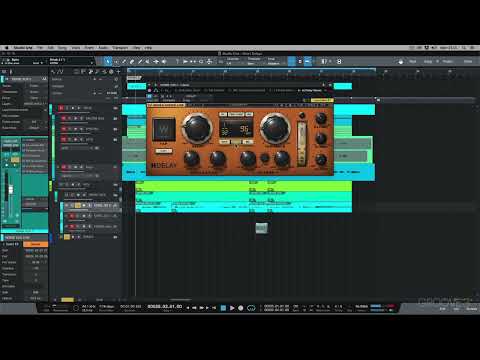The height and width of the screenshot is (360, 480).
Task: Click the Start button at the top right
Action: point(413,61)
